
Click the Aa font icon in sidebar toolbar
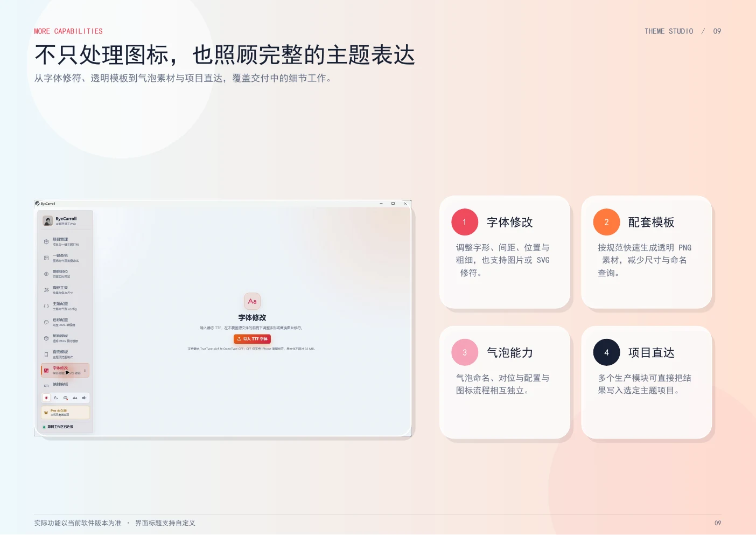75,398
